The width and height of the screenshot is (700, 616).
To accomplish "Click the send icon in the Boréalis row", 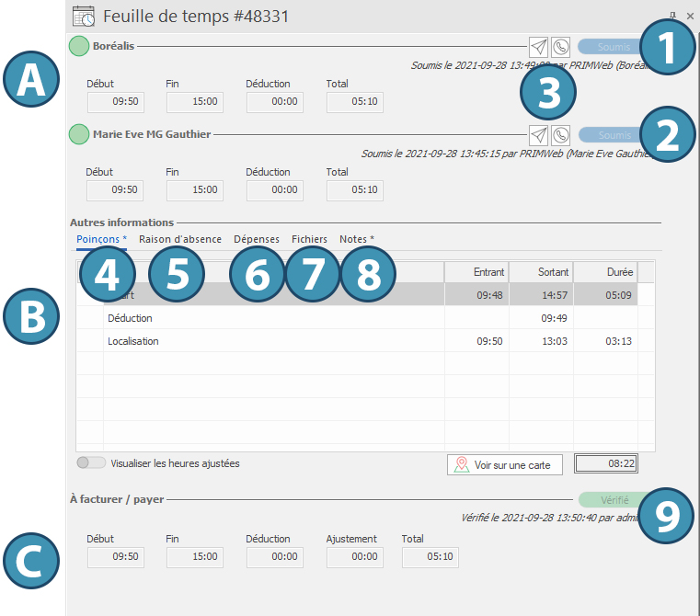I will [x=538, y=46].
